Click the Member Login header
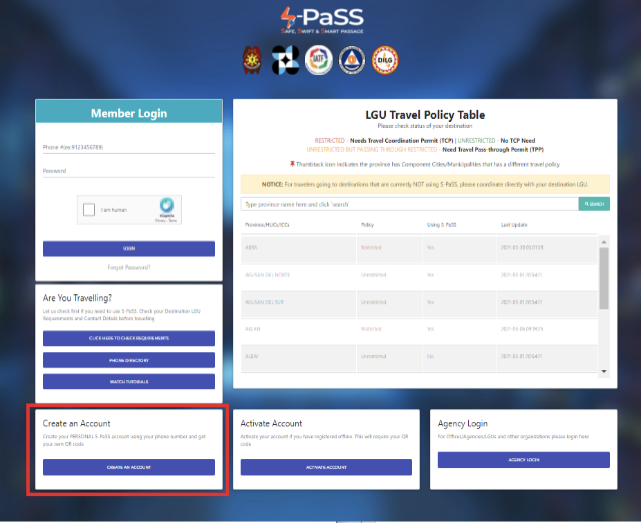Screen dimensions: 641x523 click(x=129, y=113)
